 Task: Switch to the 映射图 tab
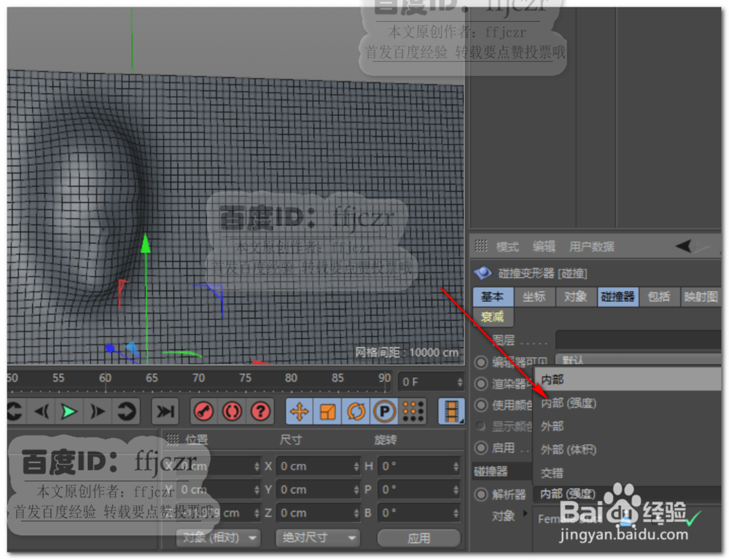pos(701,296)
